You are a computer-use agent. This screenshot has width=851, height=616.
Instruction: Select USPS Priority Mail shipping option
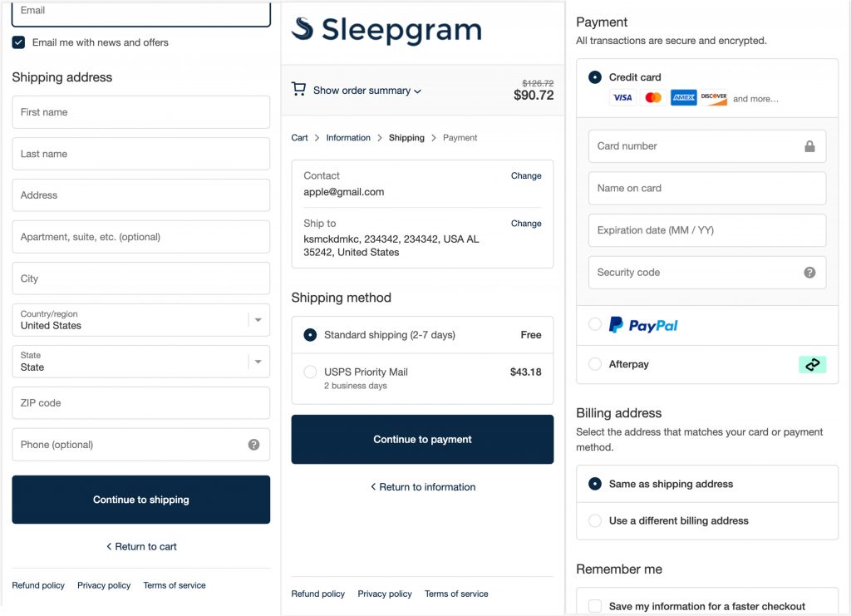pos(310,372)
